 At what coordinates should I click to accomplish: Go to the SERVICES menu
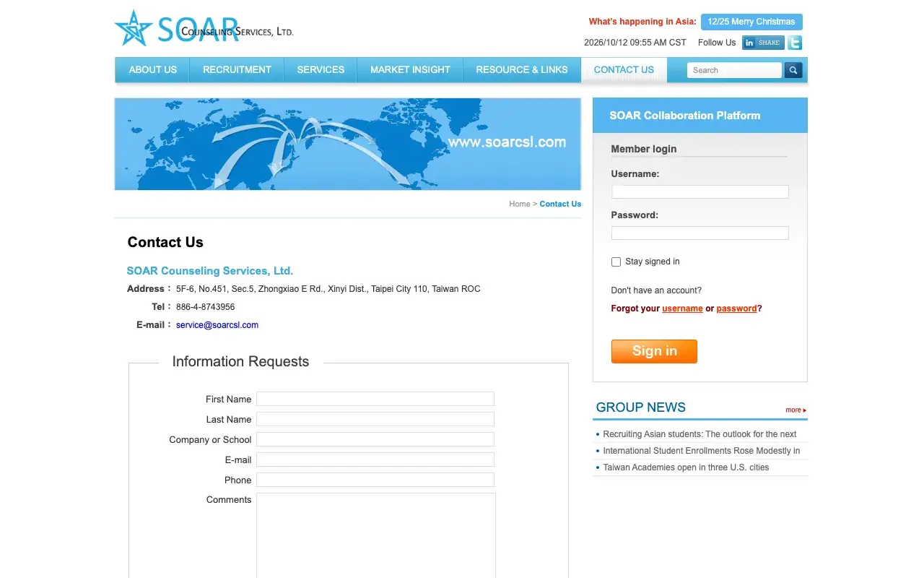click(x=321, y=70)
